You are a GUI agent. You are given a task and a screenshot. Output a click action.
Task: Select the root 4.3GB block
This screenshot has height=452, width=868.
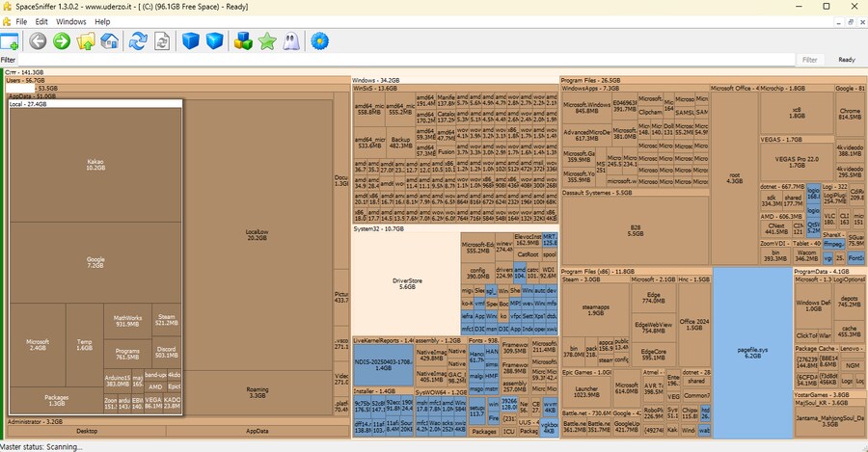pos(734,178)
